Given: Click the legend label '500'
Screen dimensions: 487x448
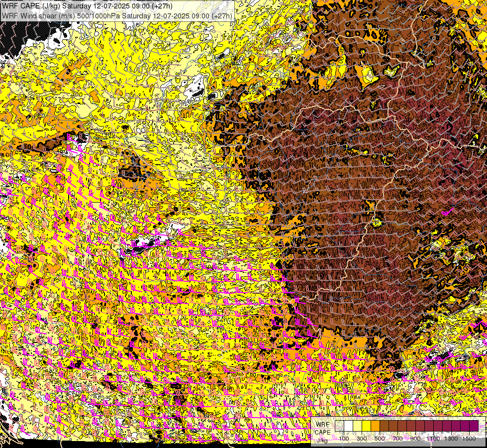Looking at the screenshot, I should (x=380, y=439).
